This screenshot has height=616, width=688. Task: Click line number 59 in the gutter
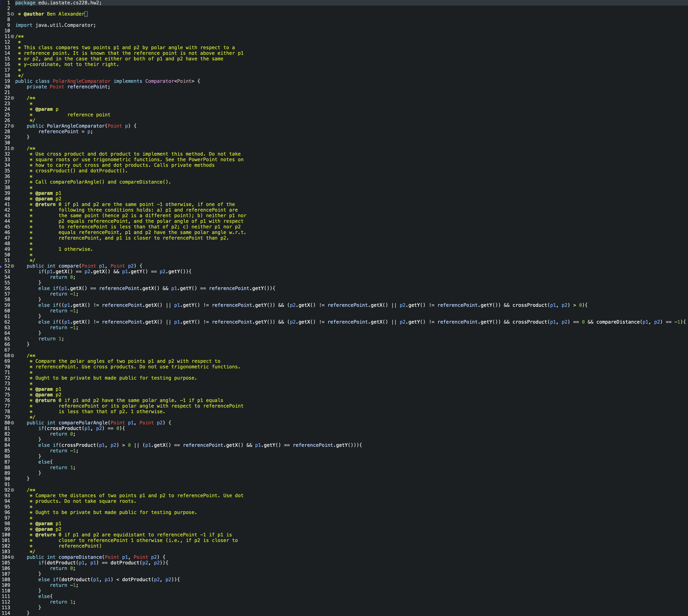coord(7,305)
